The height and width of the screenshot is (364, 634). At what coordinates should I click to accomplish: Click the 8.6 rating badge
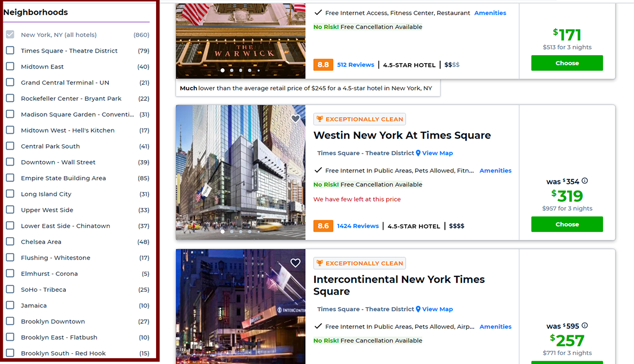click(x=323, y=226)
